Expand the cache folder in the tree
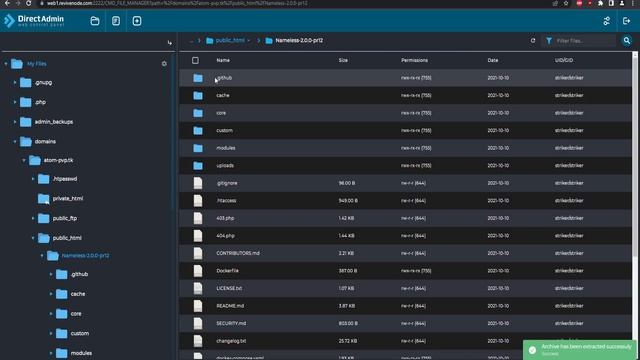The image size is (640, 360). coord(51,294)
